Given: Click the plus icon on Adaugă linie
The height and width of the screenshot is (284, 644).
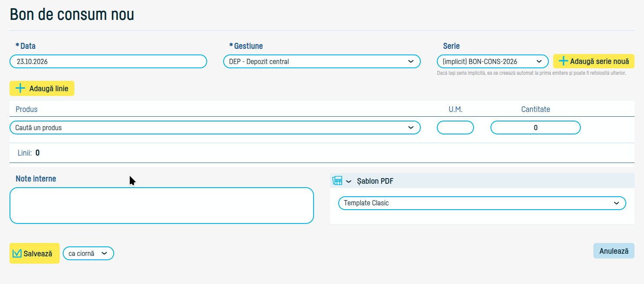Looking at the screenshot, I should pyautogui.click(x=20, y=89).
